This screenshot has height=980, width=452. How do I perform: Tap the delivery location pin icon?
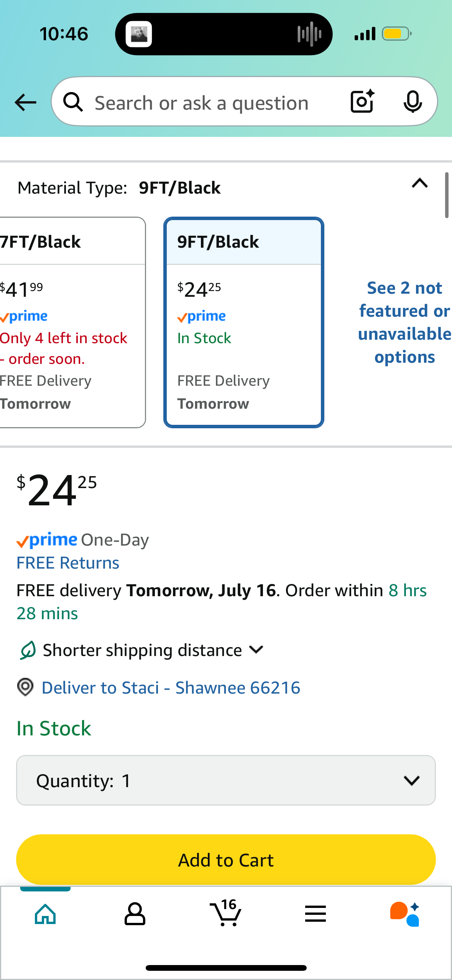[25, 687]
